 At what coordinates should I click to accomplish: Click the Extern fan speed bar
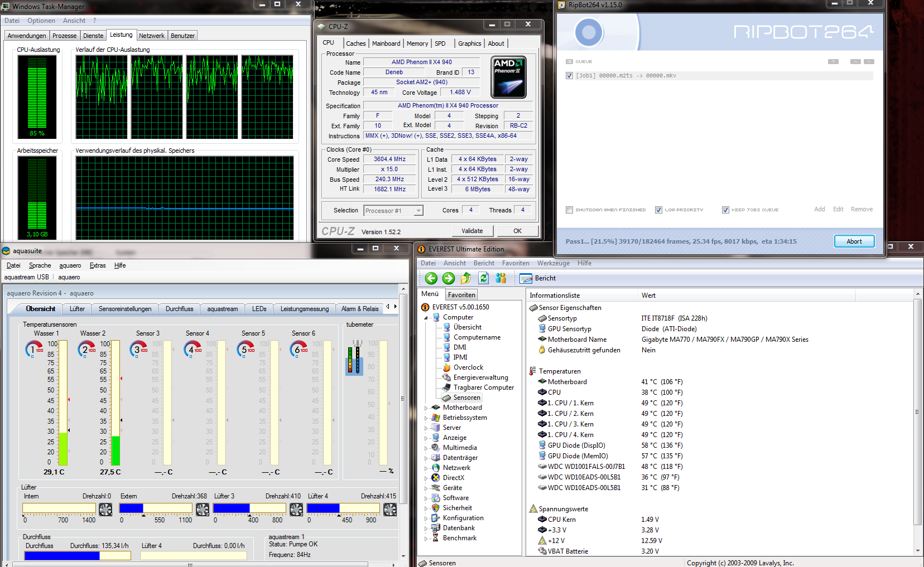[x=156, y=508]
